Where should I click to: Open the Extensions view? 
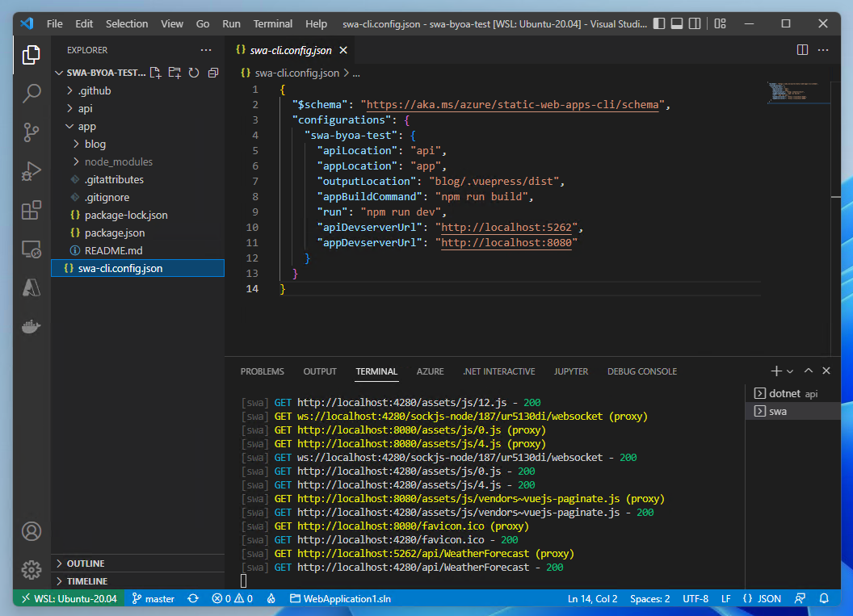(x=31, y=210)
